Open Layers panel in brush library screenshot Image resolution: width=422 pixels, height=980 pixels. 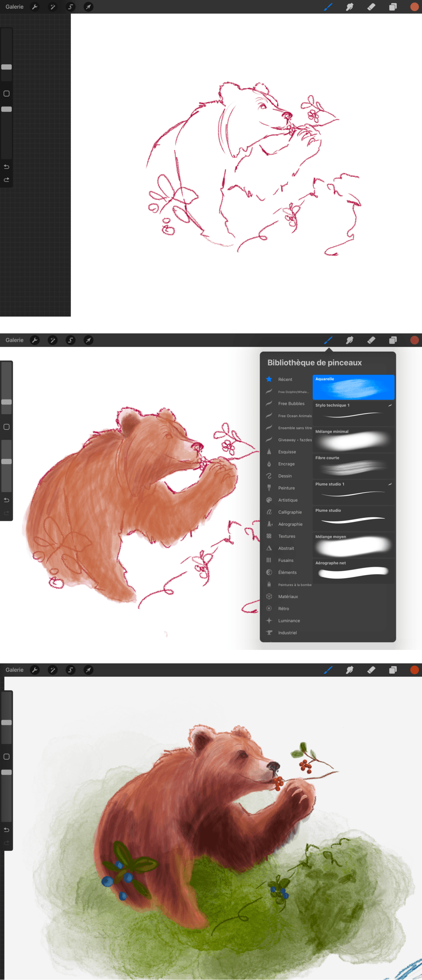point(393,340)
